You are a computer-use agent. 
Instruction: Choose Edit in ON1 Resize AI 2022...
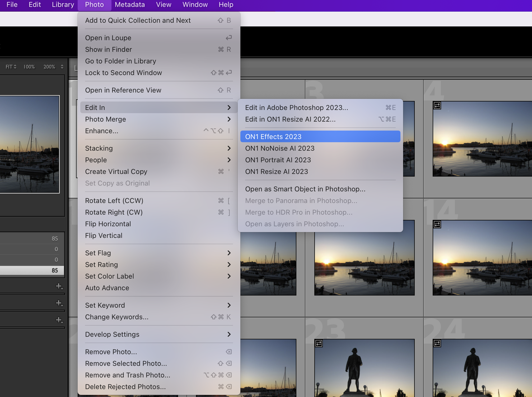click(320, 119)
